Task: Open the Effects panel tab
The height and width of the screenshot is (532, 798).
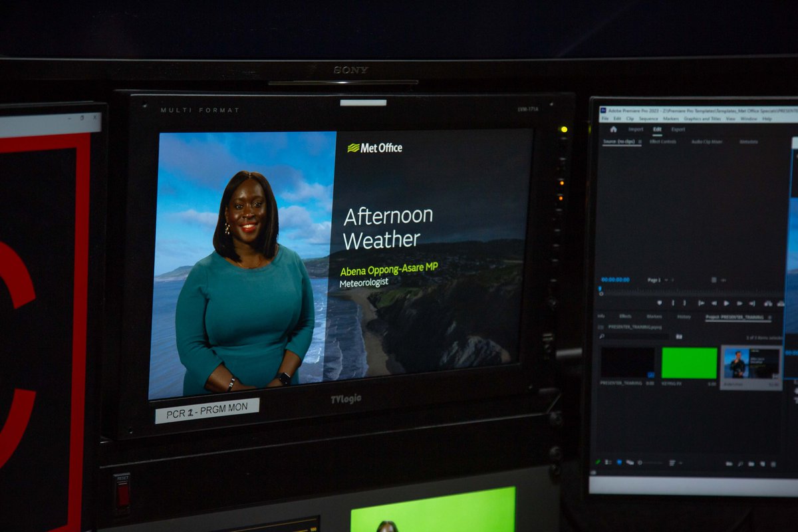Action: pyautogui.click(x=625, y=317)
